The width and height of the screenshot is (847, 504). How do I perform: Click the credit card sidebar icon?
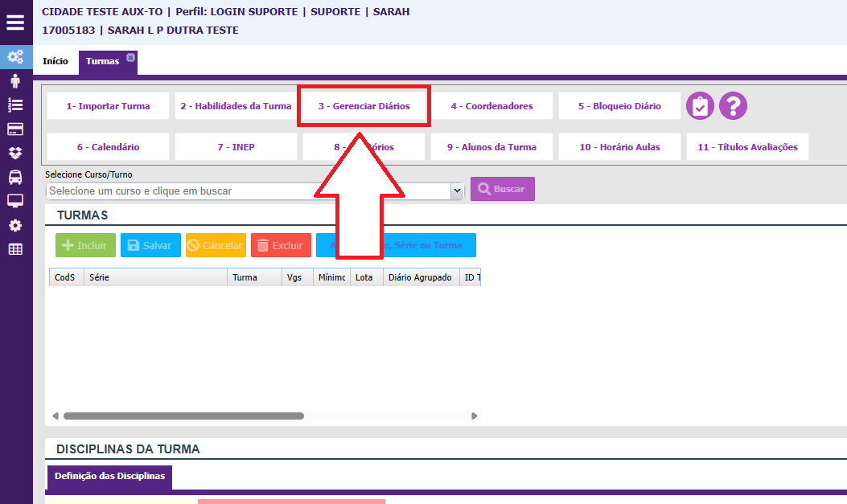tap(15, 129)
